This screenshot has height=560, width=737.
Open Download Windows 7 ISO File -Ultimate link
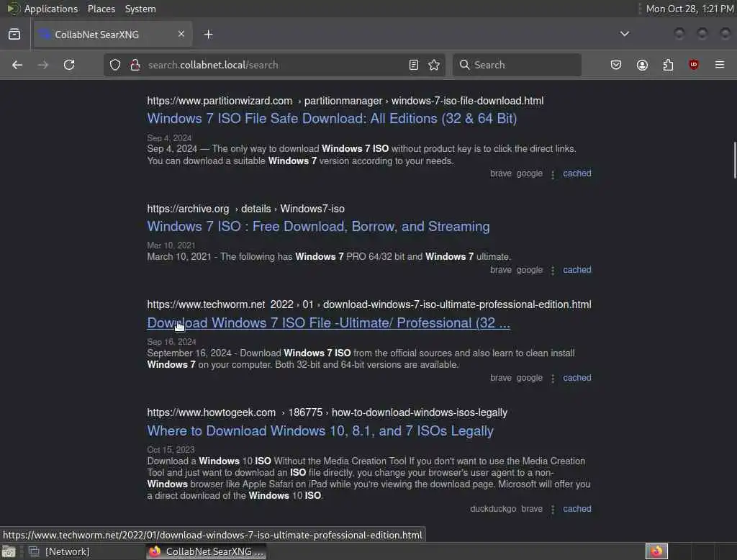pyautogui.click(x=328, y=323)
